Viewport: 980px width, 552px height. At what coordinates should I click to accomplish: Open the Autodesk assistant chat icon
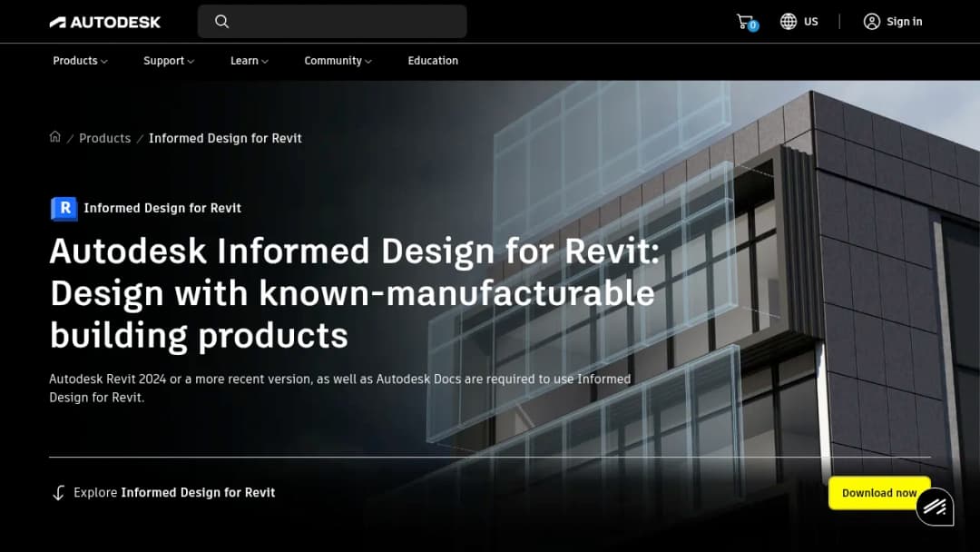(935, 507)
